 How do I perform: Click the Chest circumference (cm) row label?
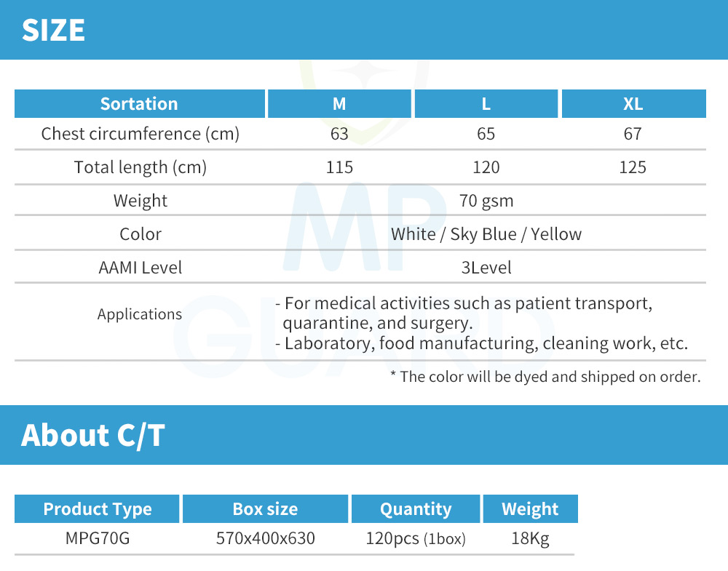[140, 134]
